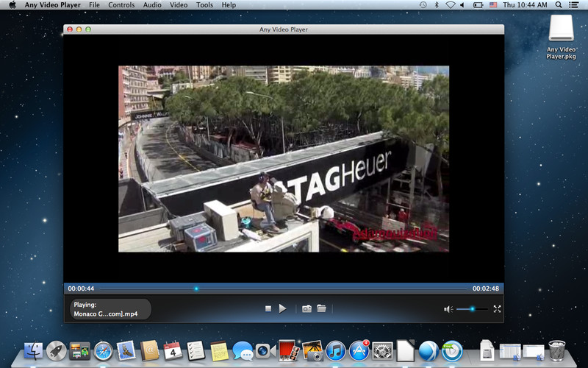
Task: Click the Playing: Monaco G...com].mp4 label
Action: (110, 309)
